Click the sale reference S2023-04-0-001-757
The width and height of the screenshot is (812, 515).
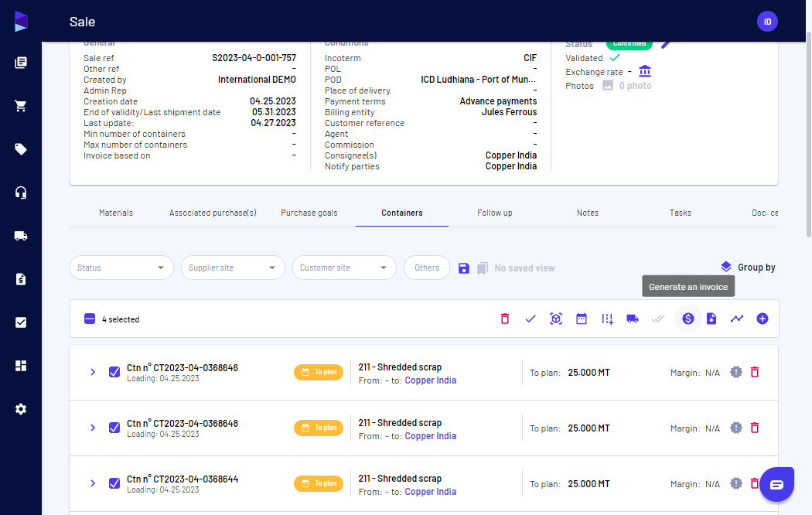pyautogui.click(x=254, y=58)
